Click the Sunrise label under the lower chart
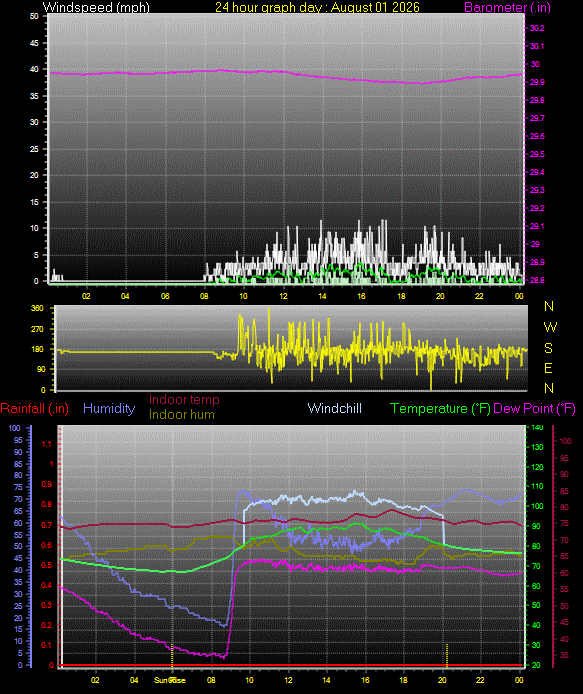 [x=170, y=680]
